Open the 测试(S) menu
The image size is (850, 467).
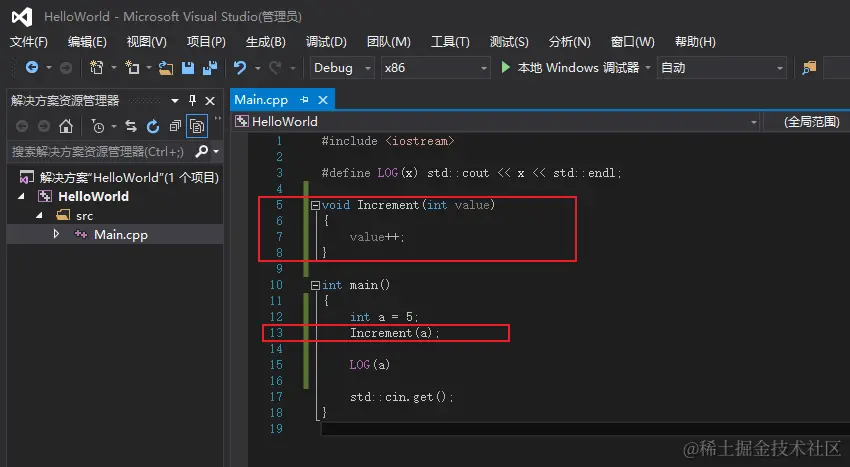509,42
